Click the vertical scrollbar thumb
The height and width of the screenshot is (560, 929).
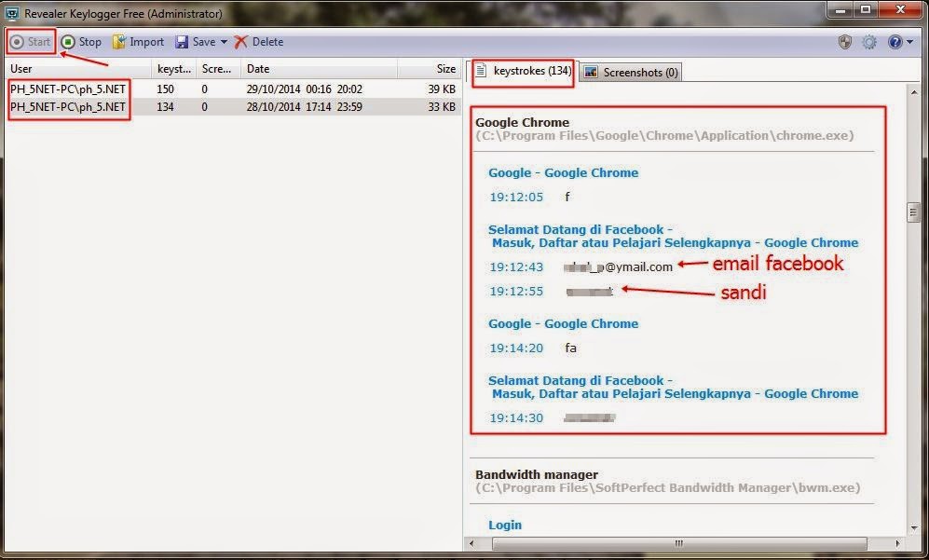tap(913, 212)
